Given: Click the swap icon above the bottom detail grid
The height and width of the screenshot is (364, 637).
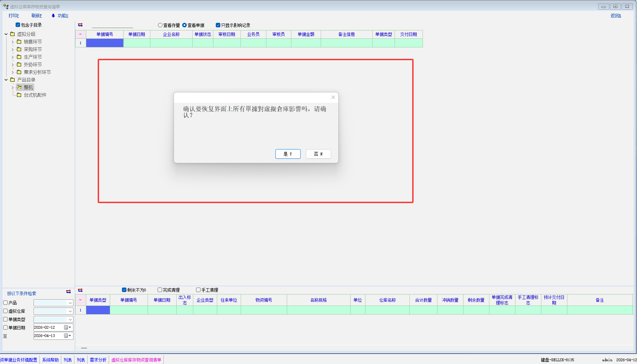Looking at the screenshot, I should pos(80,290).
